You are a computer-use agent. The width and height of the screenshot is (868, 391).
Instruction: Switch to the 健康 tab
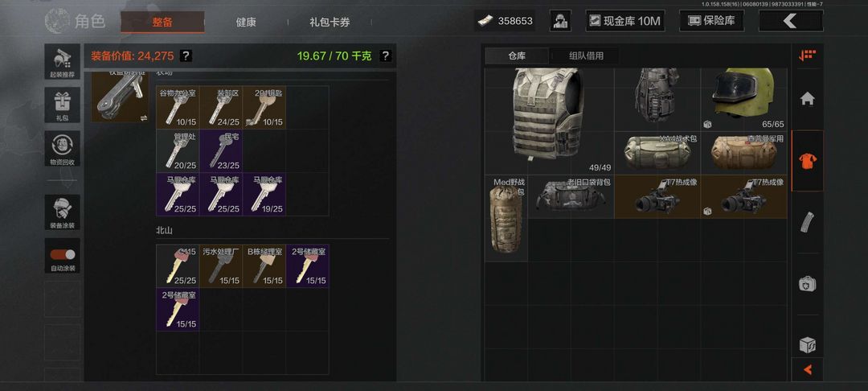click(x=246, y=23)
